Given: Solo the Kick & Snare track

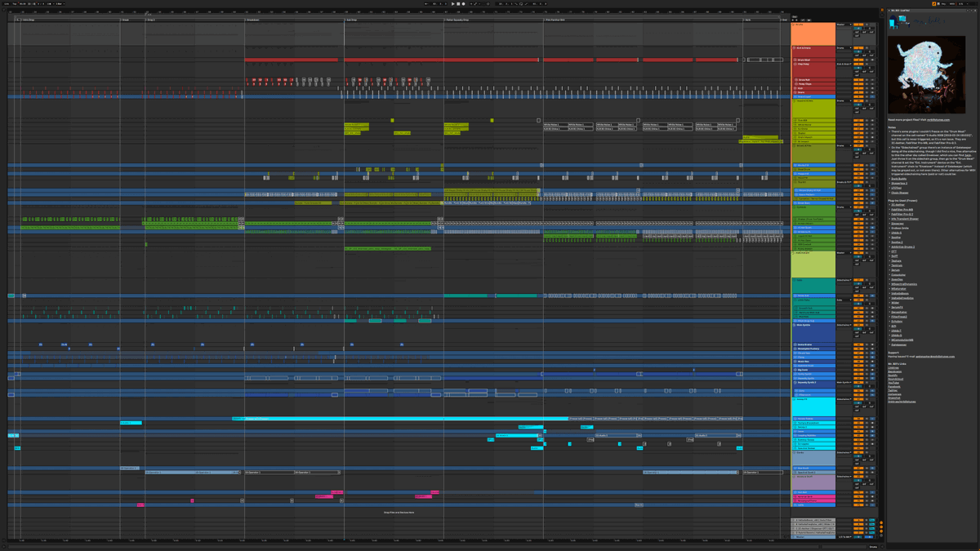Looking at the screenshot, I should 866,48.
